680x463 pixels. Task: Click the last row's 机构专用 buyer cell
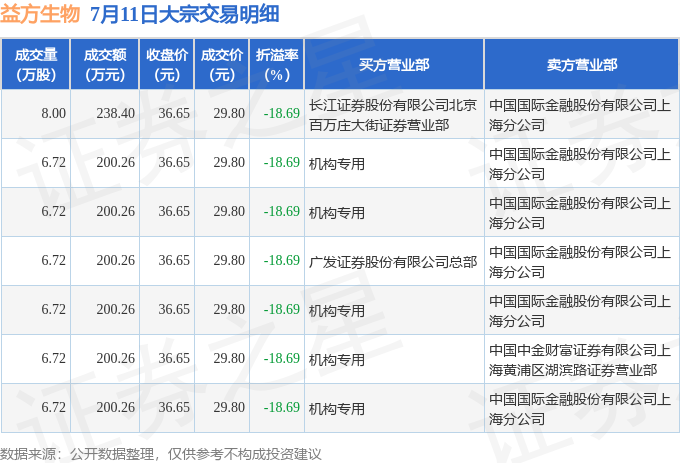[337, 409]
